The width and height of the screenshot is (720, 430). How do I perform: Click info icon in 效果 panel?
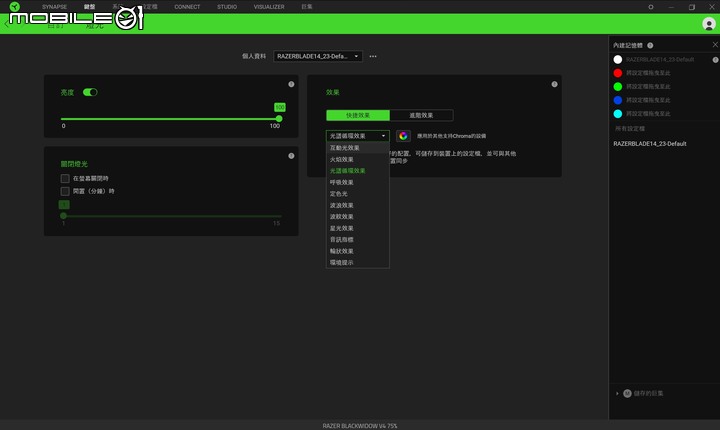(554, 84)
